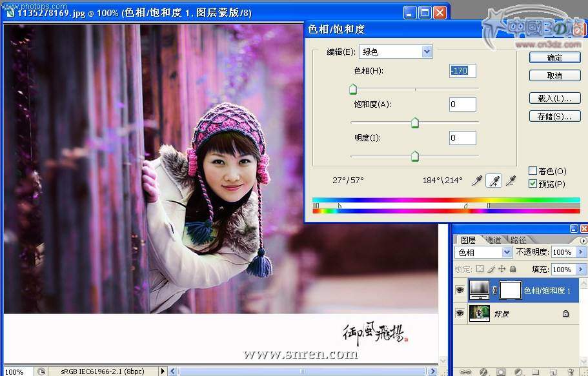
Task: Hide the 色相/饱和度 1 layer
Action: point(460,290)
